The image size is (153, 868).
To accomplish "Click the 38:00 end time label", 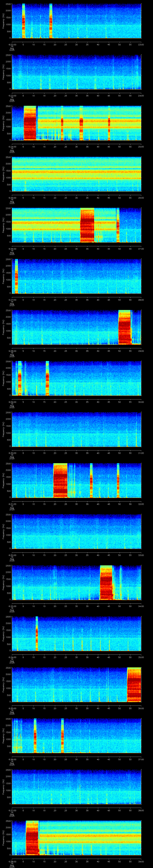I will (141, 810).
